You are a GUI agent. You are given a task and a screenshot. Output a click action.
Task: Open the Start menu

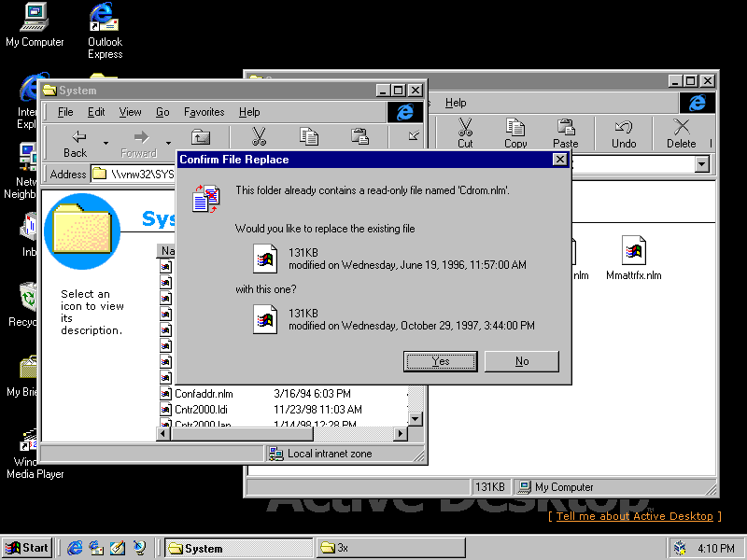(27, 548)
